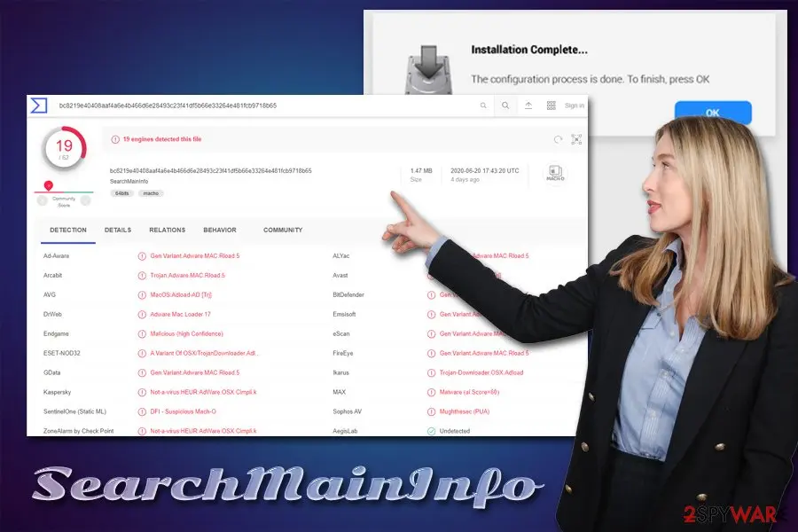
Task: Switch to the DETECTION tab
Action: pos(68,231)
